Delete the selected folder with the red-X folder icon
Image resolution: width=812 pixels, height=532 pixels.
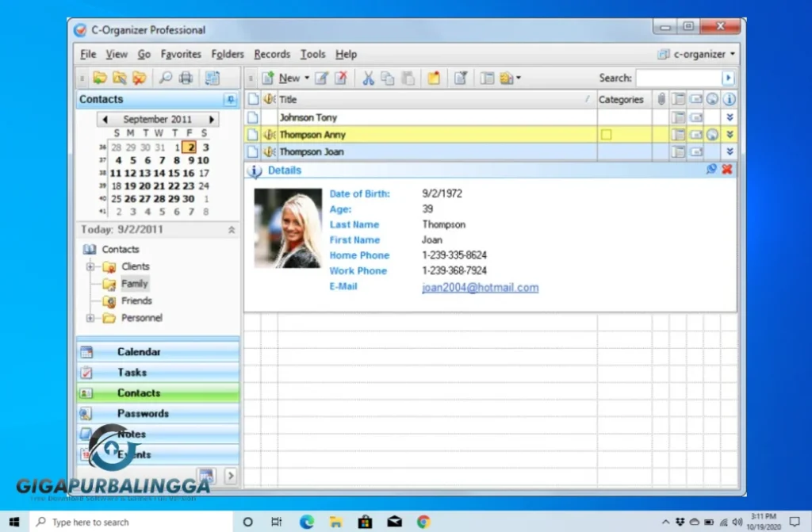(x=140, y=78)
